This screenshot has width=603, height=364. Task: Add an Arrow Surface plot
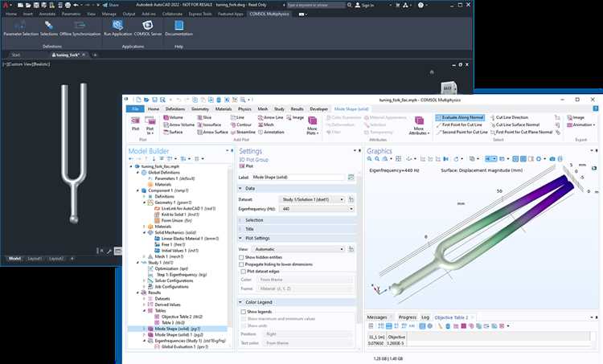pyautogui.click(x=213, y=132)
